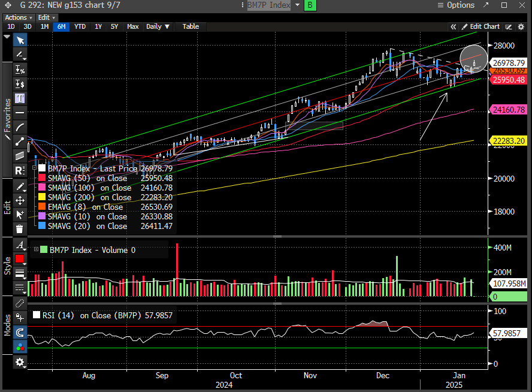Click the 22283.20 yellow axis label
This screenshot has height=392, width=532.
[x=508, y=140]
